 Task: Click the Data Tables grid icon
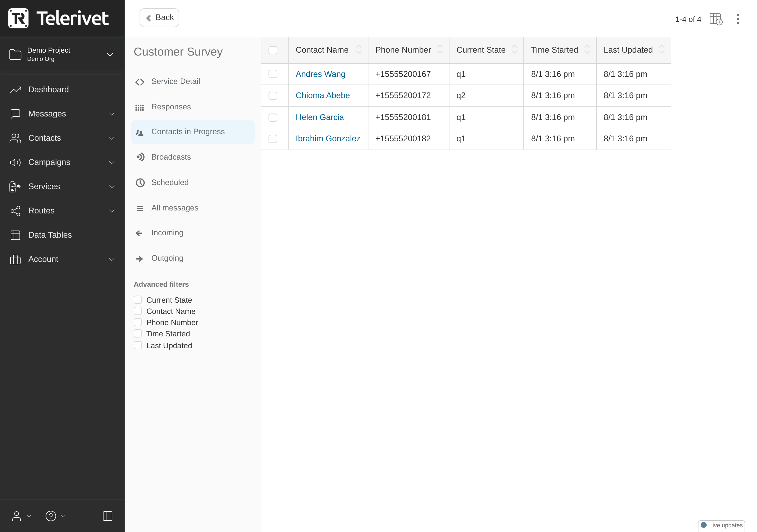click(x=15, y=235)
